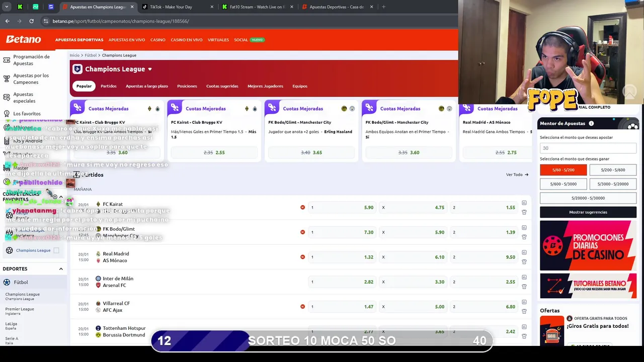Click the Mentor de Apuestas info icon
The image size is (644, 362).
591,123
